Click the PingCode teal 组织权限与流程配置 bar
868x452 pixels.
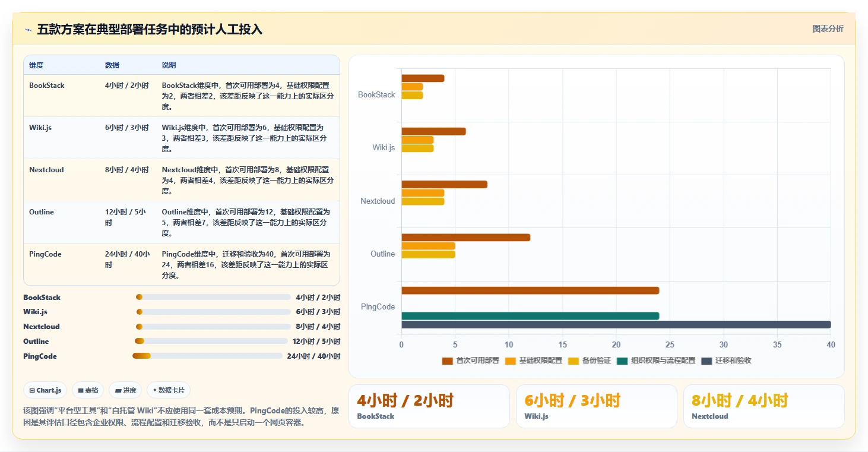tap(530, 316)
